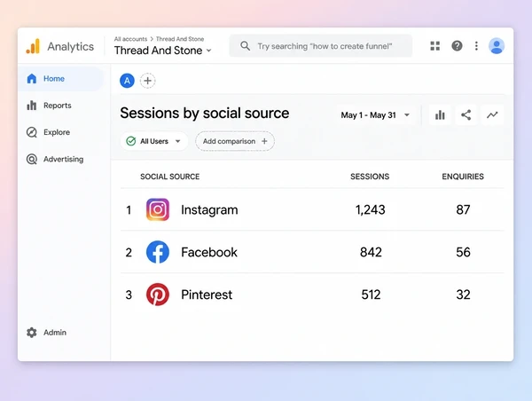
Task: Click rank number 3 in Pinterest row
Action: coord(129,295)
